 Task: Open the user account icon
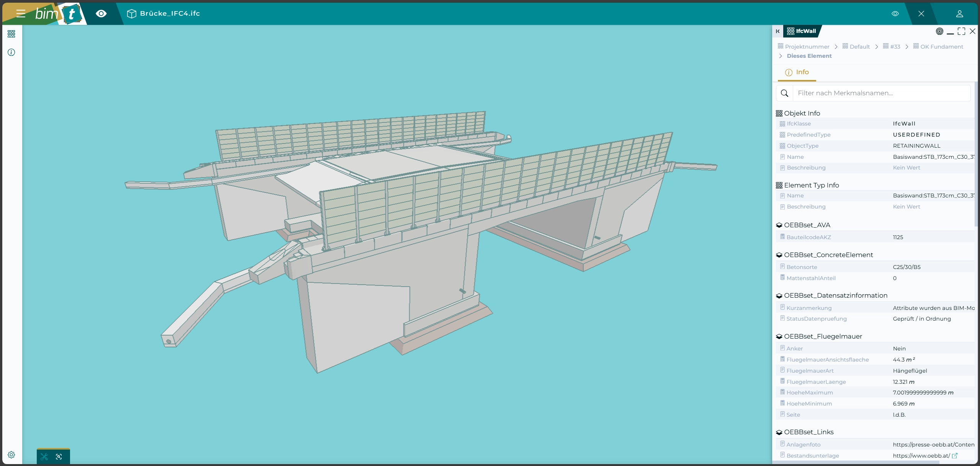click(959, 14)
